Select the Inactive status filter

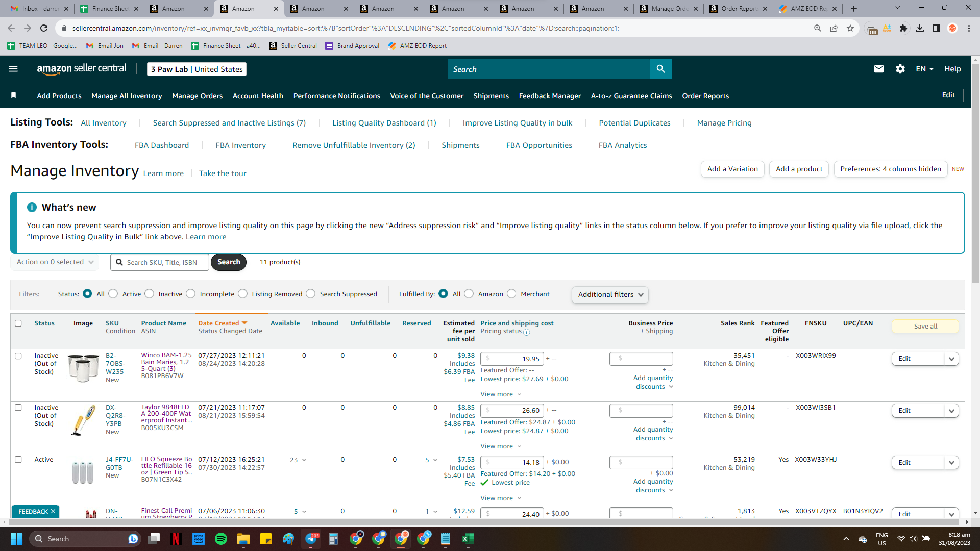[x=150, y=294]
